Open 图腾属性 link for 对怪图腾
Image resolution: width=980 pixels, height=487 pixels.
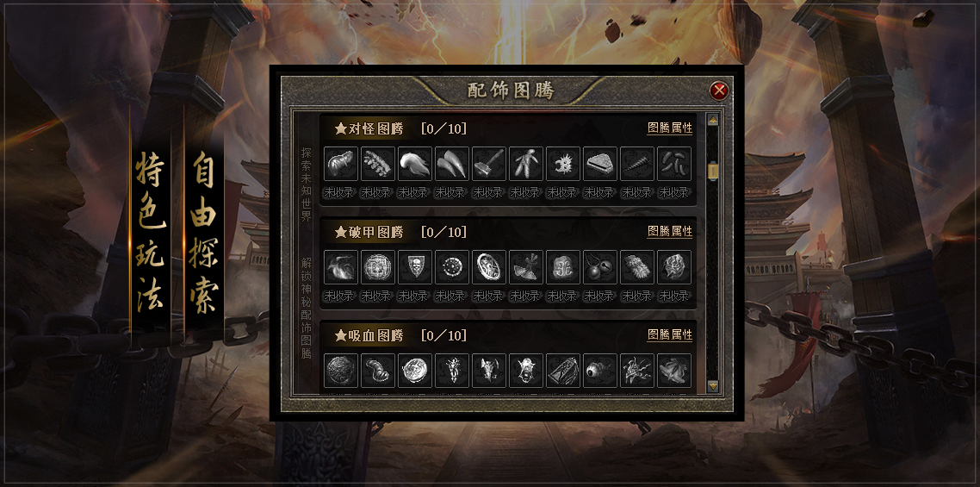click(x=670, y=128)
